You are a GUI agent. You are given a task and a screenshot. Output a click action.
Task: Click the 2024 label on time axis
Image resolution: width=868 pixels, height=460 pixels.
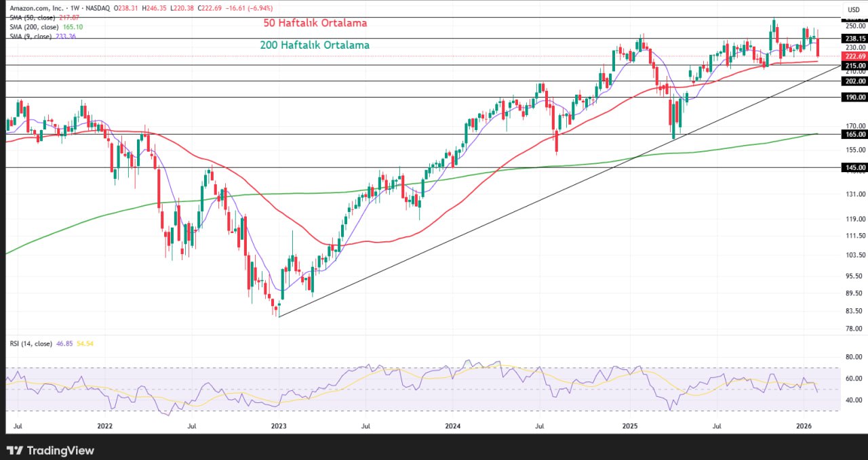453,426
